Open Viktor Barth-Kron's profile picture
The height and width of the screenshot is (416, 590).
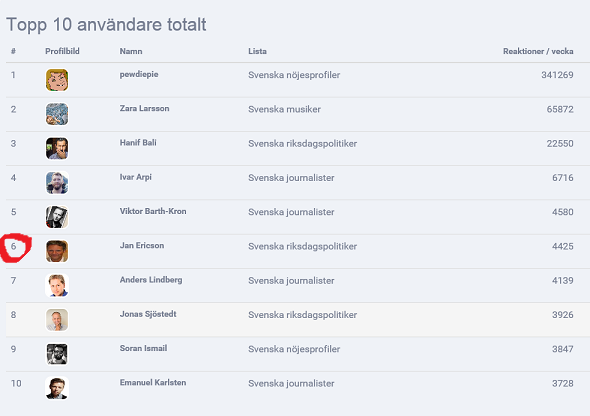(57, 217)
